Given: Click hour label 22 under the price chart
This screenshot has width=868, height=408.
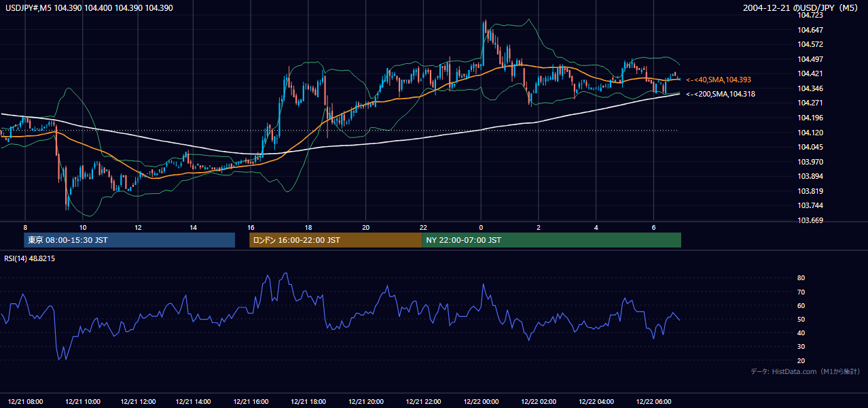Looking at the screenshot, I should pyautogui.click(x=423, y=227).
